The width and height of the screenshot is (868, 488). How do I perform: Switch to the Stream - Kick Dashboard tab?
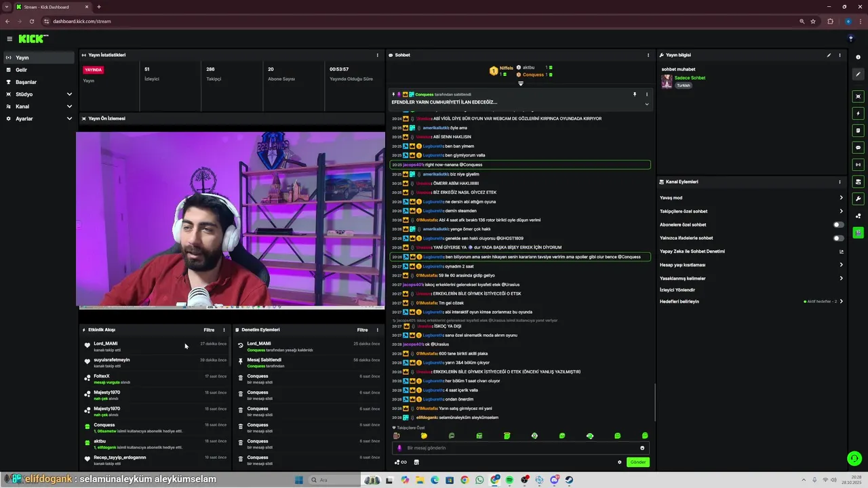(x=53, y=7)
